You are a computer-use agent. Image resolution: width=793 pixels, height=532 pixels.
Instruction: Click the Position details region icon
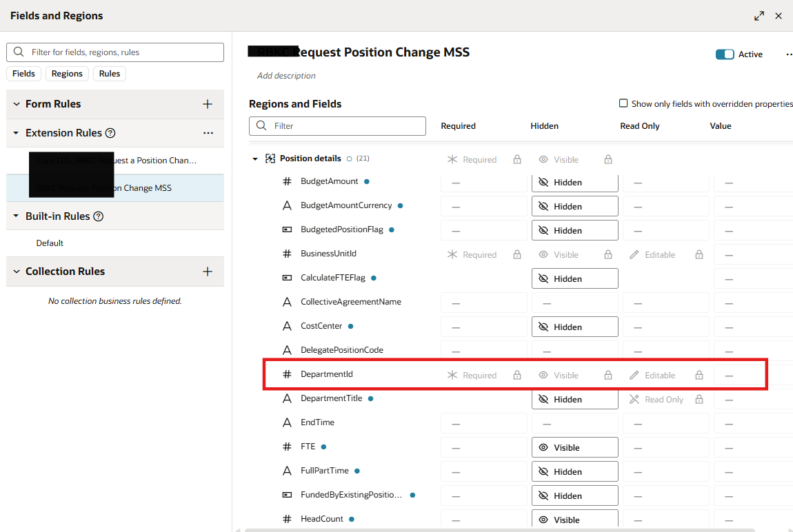270,158
